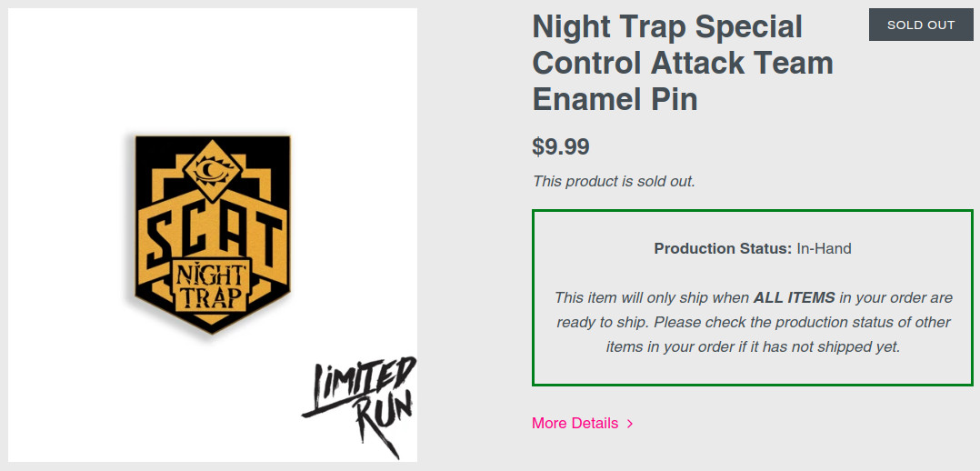Click the "This product is sold out" notice
This screenshot has height=471, width=980.
tap(614, 181)
